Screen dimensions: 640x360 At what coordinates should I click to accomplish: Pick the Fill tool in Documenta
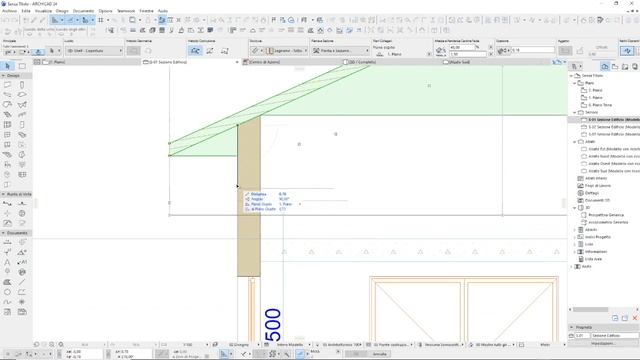pos(7,282)
